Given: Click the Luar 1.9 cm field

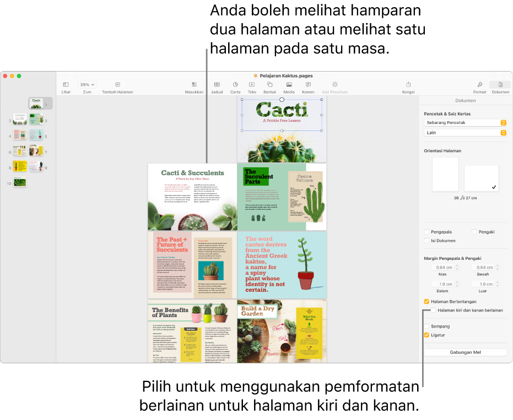Looking at the screenshot, I should 483,284.
